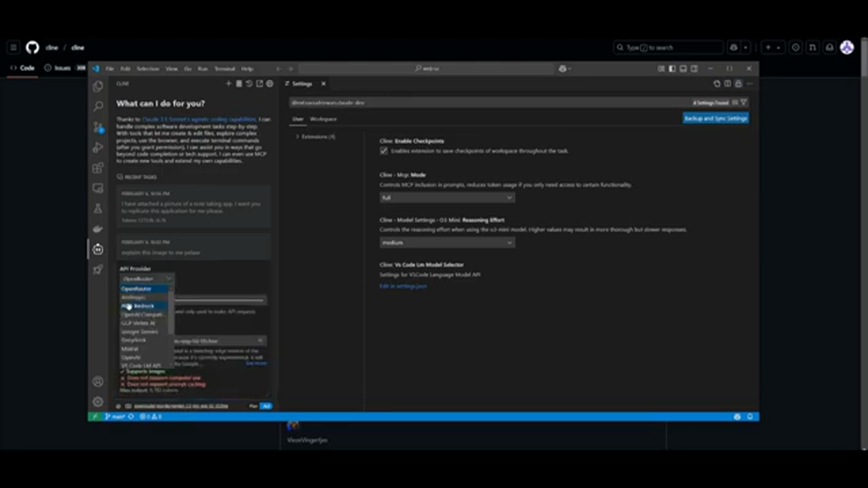
Task: Follow the Claude 3.5 Sonnet's agentic coding link
Action: coord(199,119)
